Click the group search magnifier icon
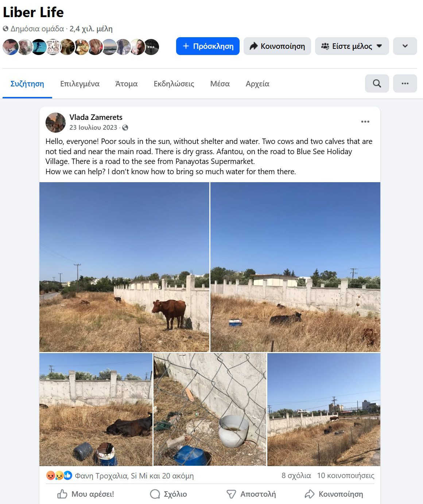This screenshot has width=423, height=504. (377, 83)
